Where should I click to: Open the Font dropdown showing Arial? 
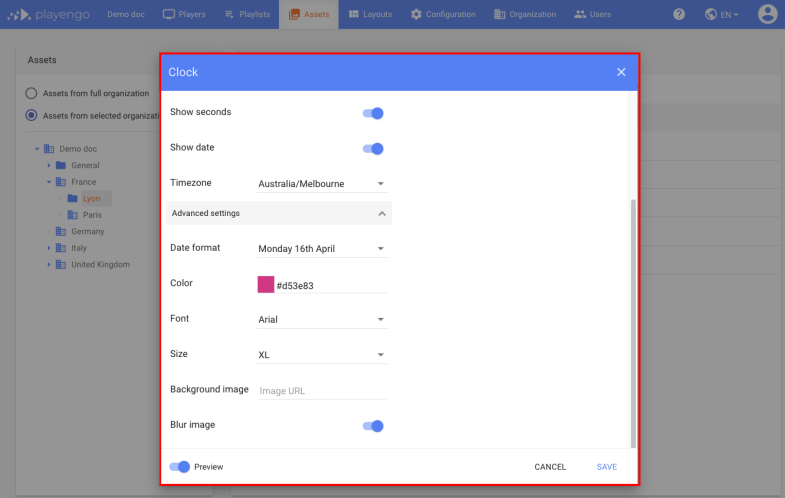click(x=322, y=319)
